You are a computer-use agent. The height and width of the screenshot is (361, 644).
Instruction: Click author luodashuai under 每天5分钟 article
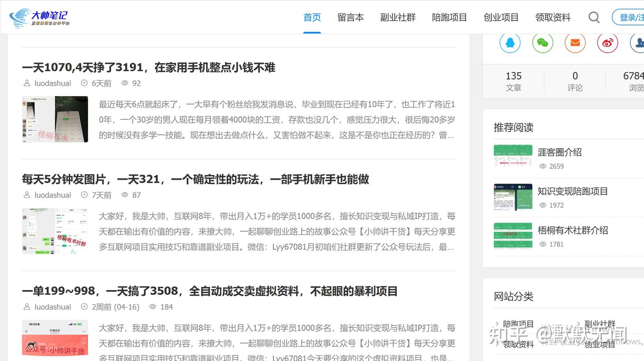pos(53,195)
